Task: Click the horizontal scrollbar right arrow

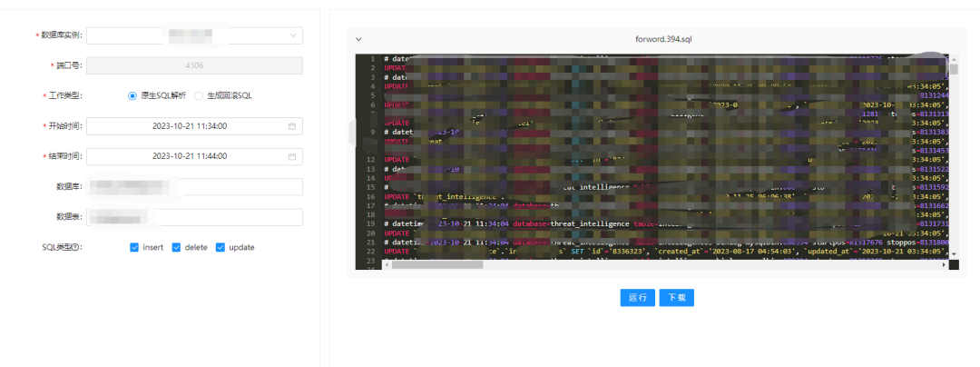Action: coord(944,265)
